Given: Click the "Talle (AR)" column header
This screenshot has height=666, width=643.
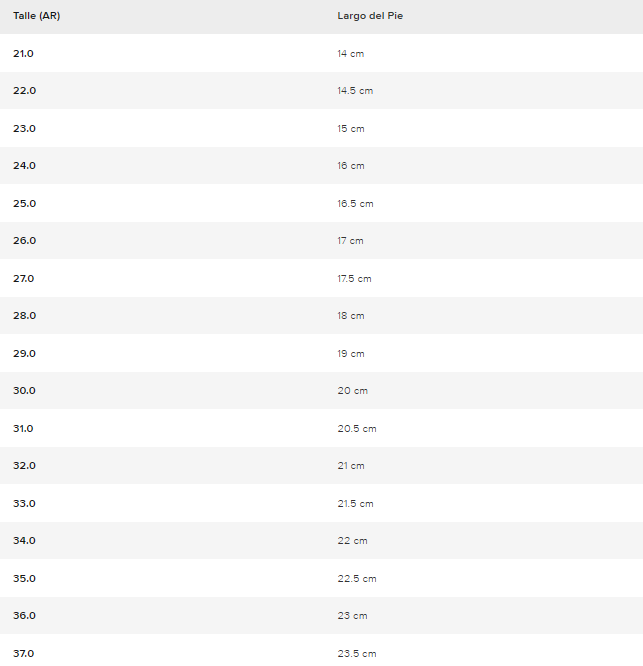Looking at the screenshot, I should coord(36,16).
